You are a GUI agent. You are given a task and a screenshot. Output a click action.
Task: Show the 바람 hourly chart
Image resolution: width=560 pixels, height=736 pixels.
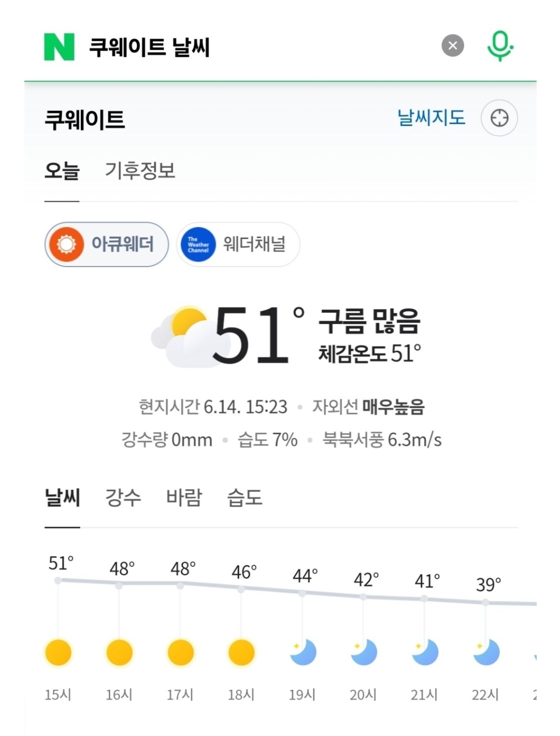pos(184,497)
